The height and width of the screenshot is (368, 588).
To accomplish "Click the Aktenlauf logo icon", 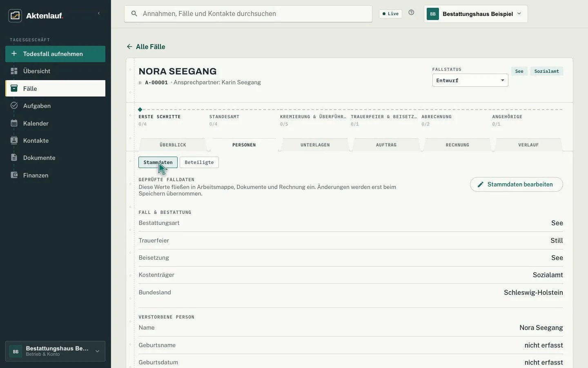I will tap(15, 16).
